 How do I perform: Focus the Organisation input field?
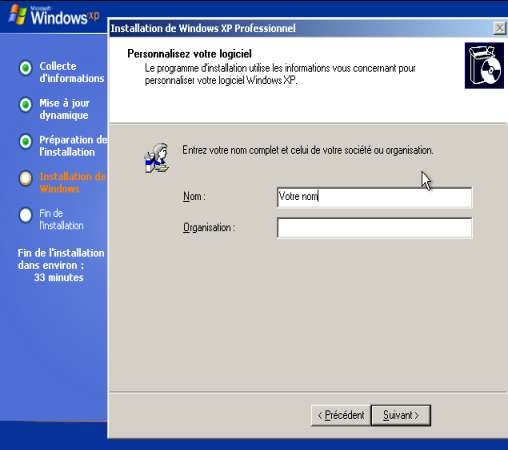(x=374, y=228)
